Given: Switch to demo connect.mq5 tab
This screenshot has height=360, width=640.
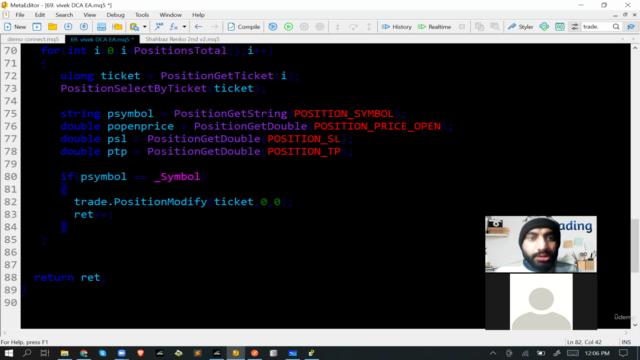Looking at the screenshot, I should (x=33, y=39).
